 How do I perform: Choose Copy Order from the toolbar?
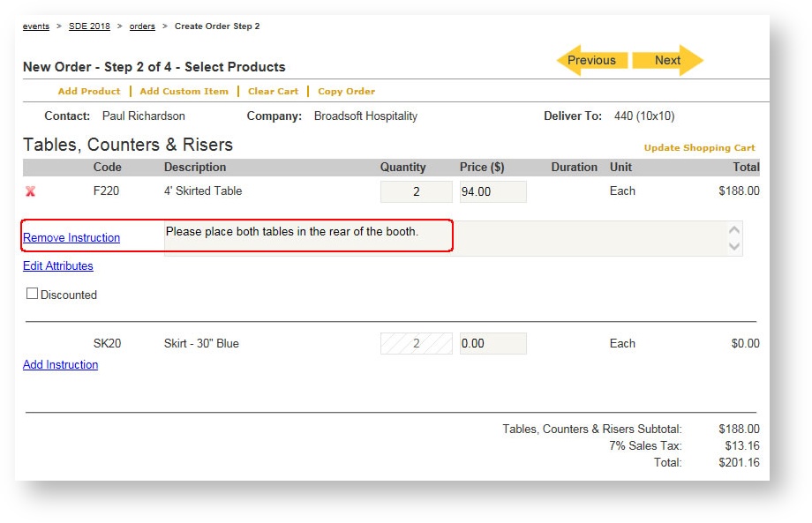tap(347, 91)
